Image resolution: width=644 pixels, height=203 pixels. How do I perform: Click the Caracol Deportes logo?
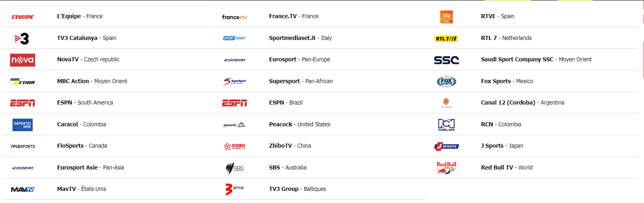23,125
